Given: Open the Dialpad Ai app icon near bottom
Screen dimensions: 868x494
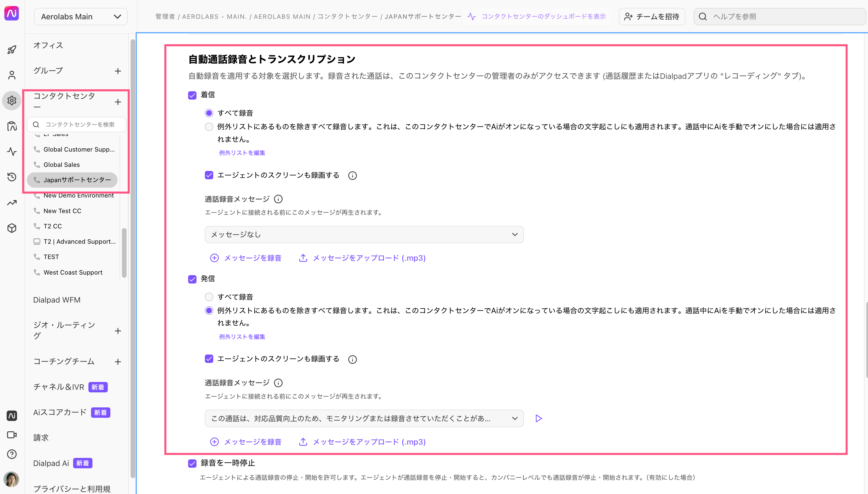Looking at the screenshot, I should [x=12, y=416].
